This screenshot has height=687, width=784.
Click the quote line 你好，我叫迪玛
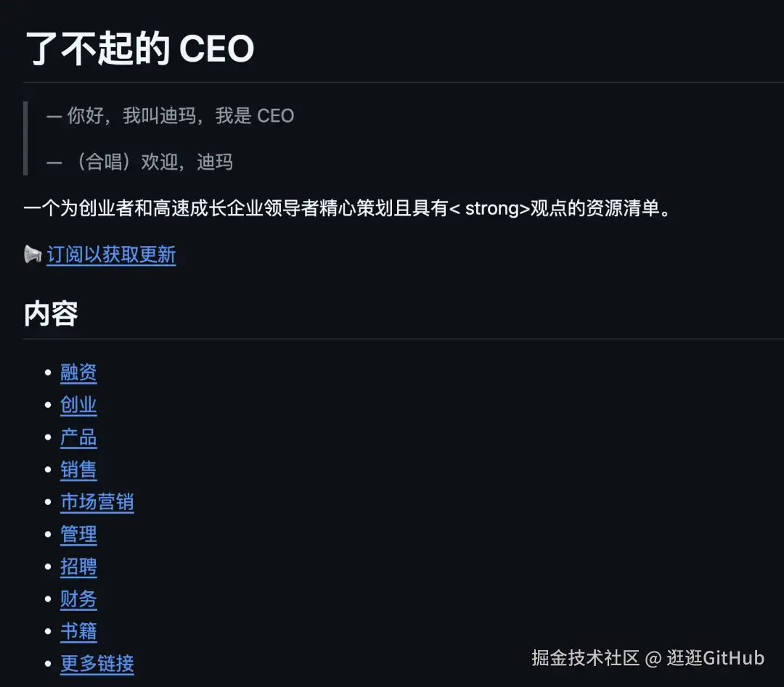[x=171, y=116]
